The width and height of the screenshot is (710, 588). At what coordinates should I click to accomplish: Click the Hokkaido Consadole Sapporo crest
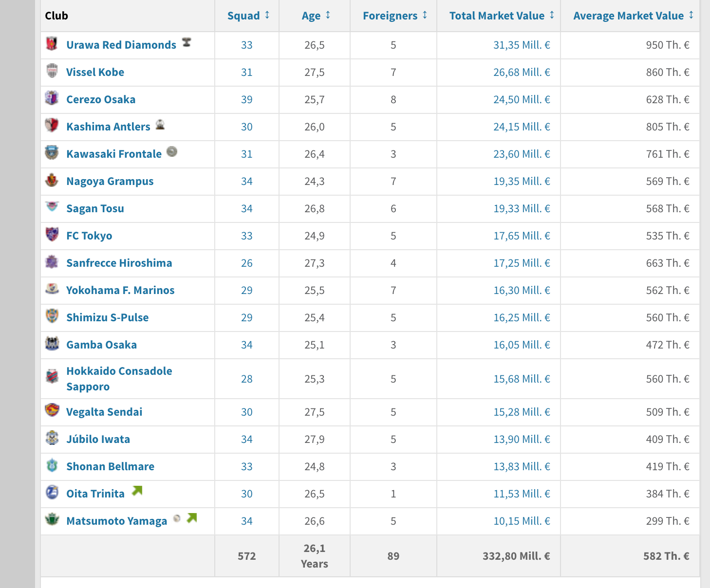click(52, 376)
